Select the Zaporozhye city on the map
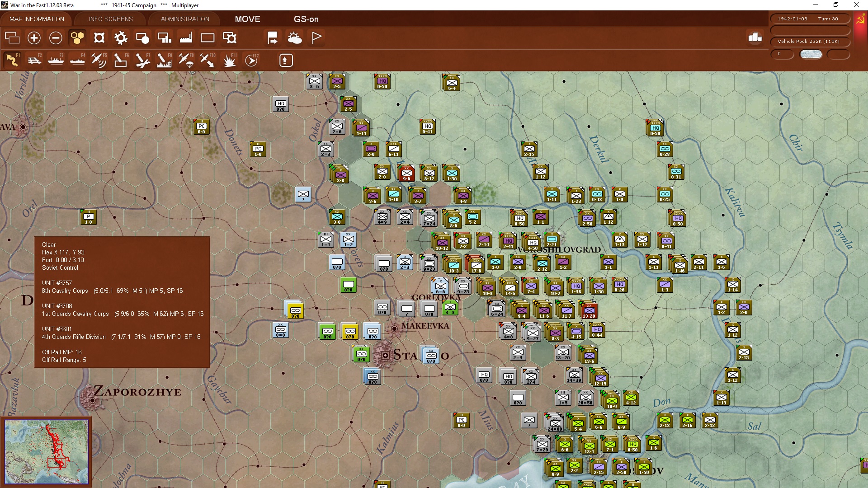 (92, 400)
